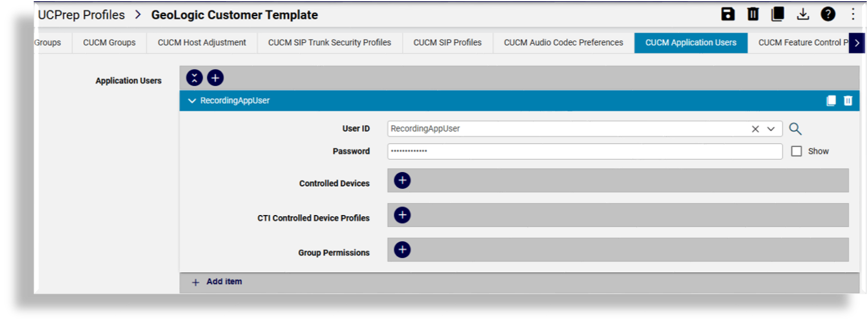Viewport: 868px width, 324px height.
Task: Duplicate the RecordingAppUser item
Action: pos(831,101)
